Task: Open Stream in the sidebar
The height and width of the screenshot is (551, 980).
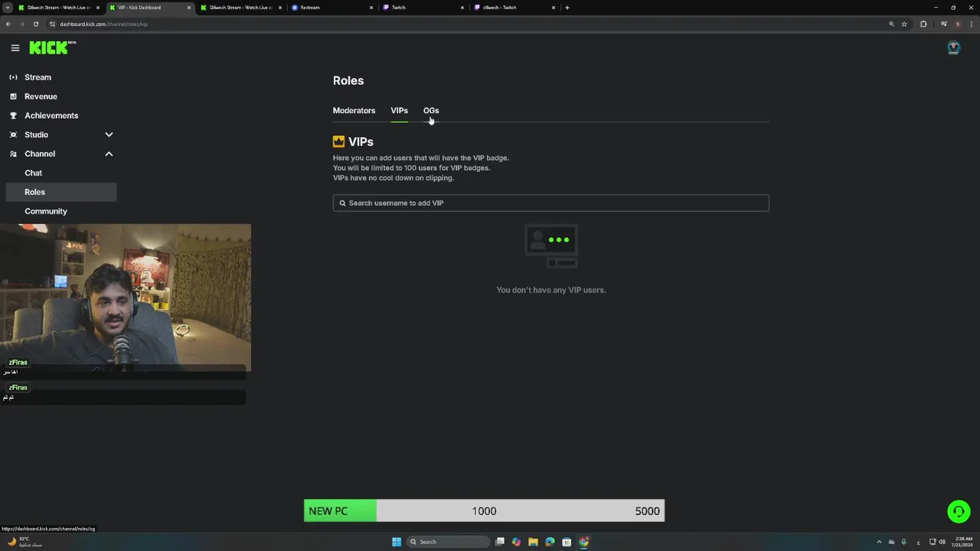Action: [38, 77]
